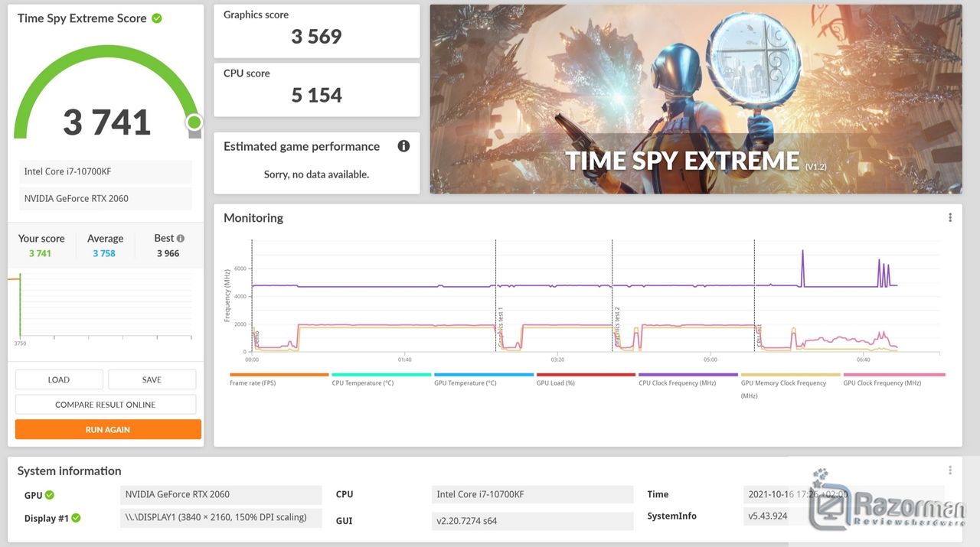The width and height of the screenshot is (980, 547).
Task: Click the GUI version v2.20.7274 s64
Action: (533, 521)
